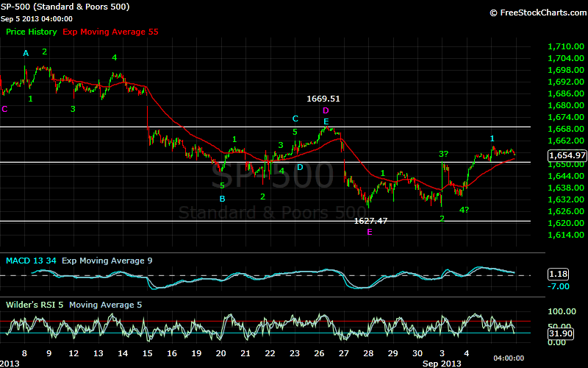588x368 pixels.
Task: Select the Exp Moving Average 9 label
Action: pyautogui.click(x=107, y=261)
